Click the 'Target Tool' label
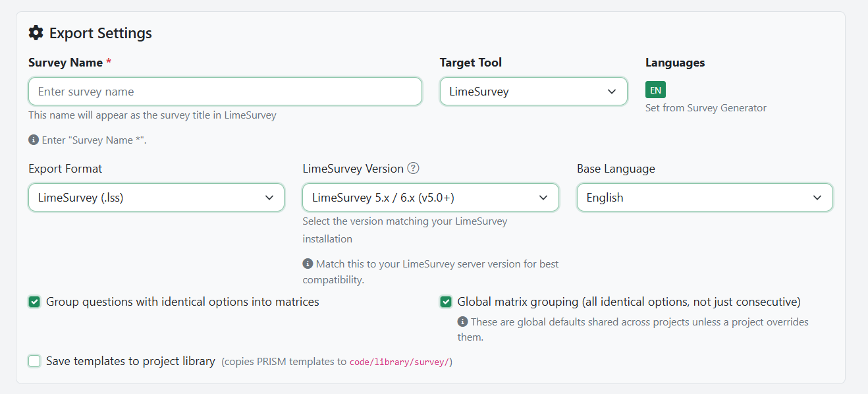This screenshot has height=394, width=868. (x=471, y=63)
